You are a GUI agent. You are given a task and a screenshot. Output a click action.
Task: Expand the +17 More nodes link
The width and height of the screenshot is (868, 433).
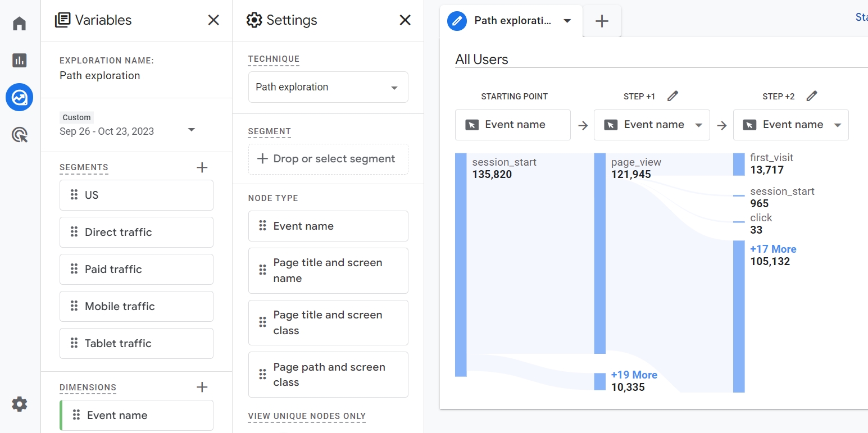click(x=773, y=249)
